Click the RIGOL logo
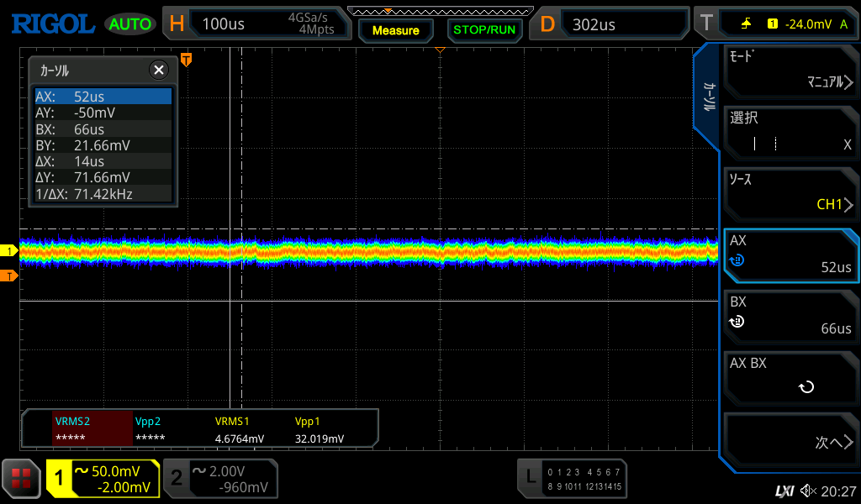The height and width of the screenshot is (504, 861). (52, 24)
